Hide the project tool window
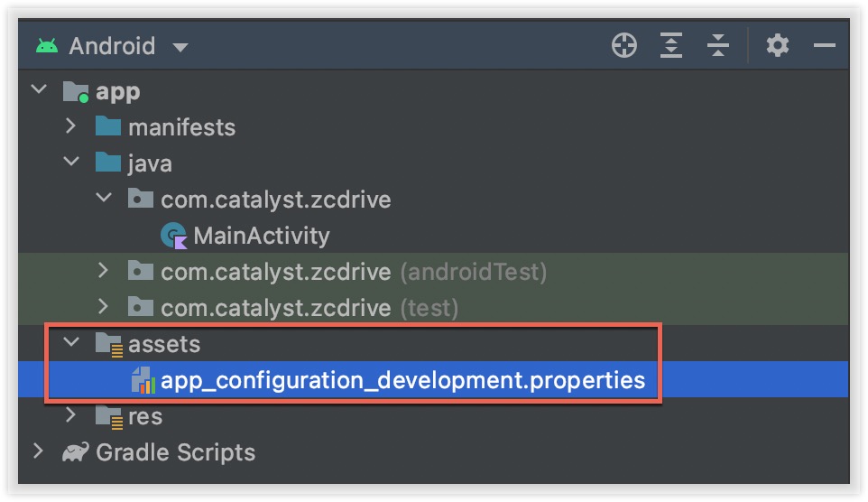Screen dimensions: 868x502 [x=824, y=46]
